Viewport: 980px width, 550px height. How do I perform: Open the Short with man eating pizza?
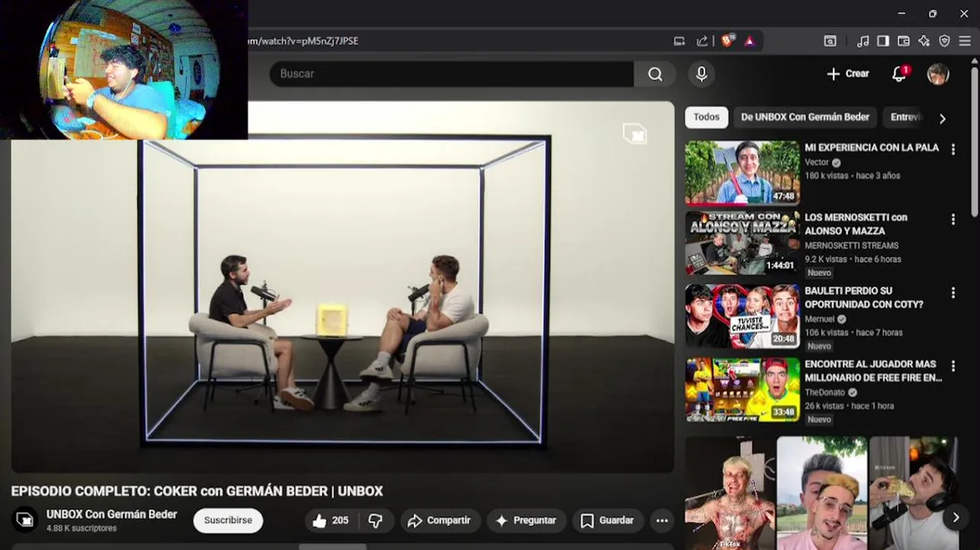[914, 493]
